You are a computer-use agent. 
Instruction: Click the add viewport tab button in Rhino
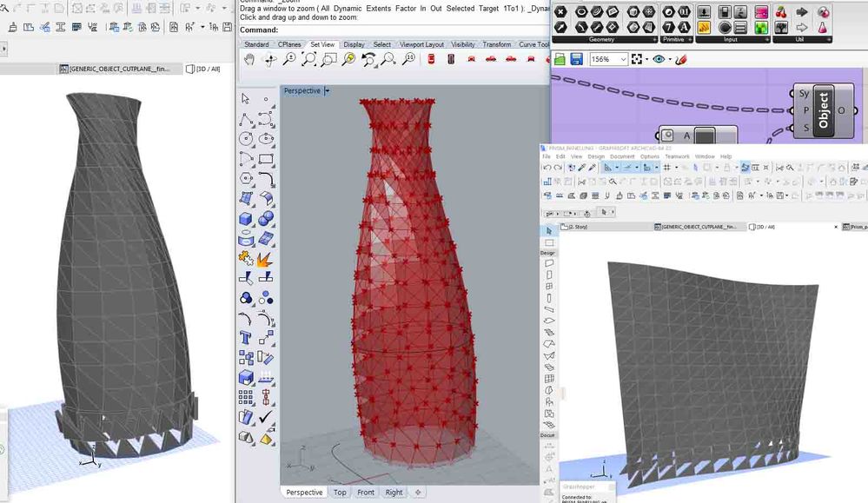click(418, 493)
